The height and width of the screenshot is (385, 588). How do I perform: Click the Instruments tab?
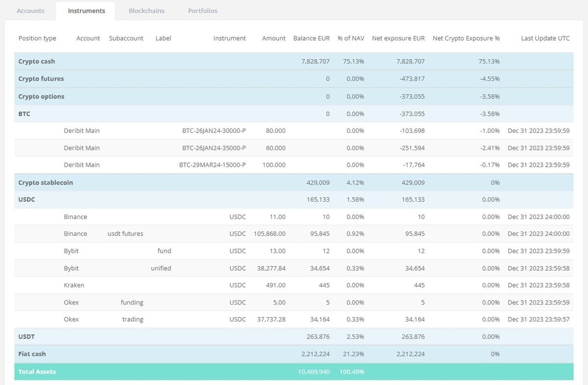[x=86, y=10]
